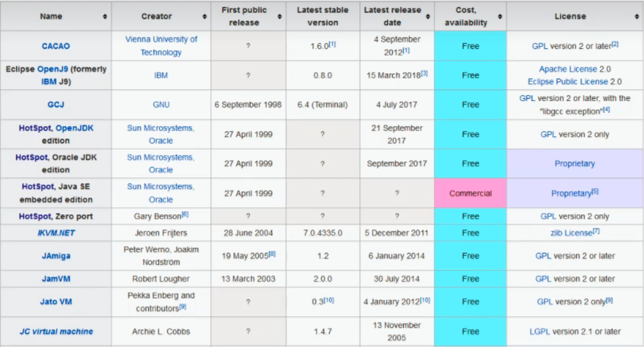Select text '1.4.7' version cell

322,332
